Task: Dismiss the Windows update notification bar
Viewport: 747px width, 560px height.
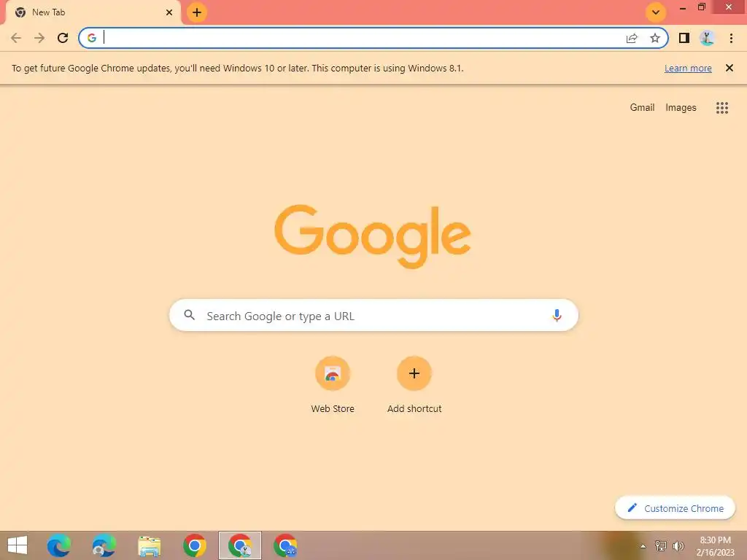Action: pos(729,68)
